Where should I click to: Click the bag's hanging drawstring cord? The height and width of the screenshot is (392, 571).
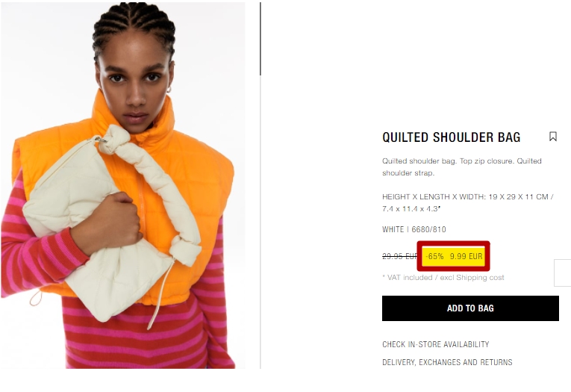coord(160,293)
